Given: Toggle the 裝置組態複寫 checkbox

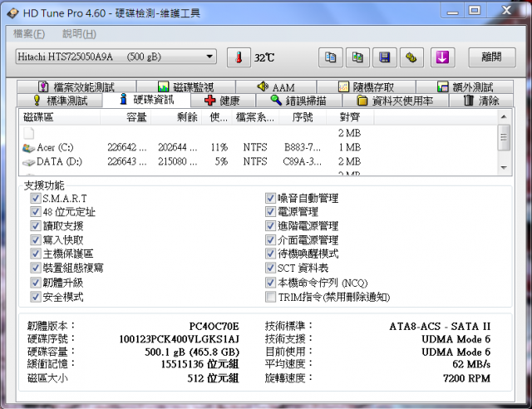Looking at the screenshot, I should 35,269.
